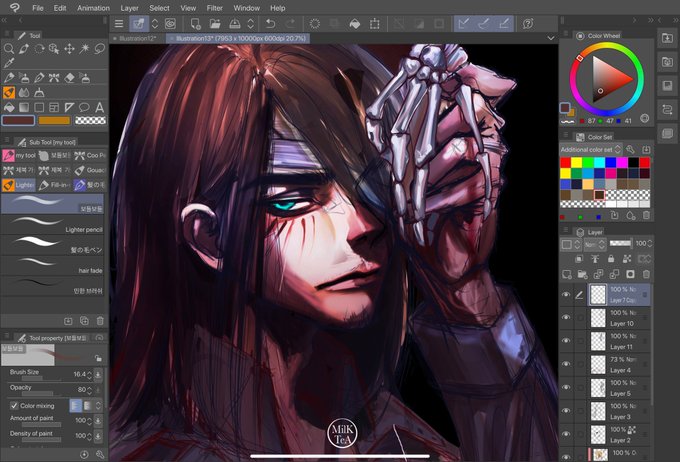The image size is (680, 462).
Task: Expand the canvas tab list chevron
Action: pyautogui.click(x=551, y=38)
